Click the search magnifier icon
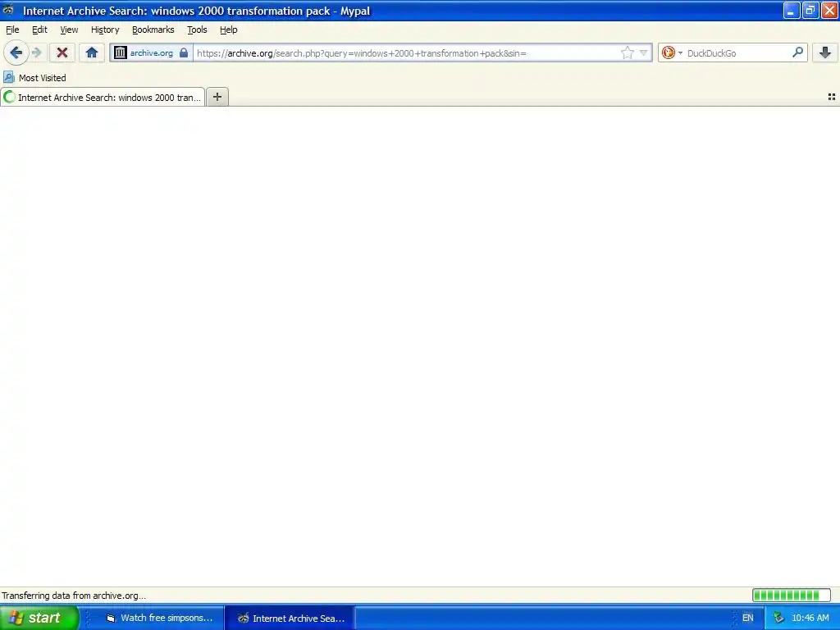 tap(797, 52)
